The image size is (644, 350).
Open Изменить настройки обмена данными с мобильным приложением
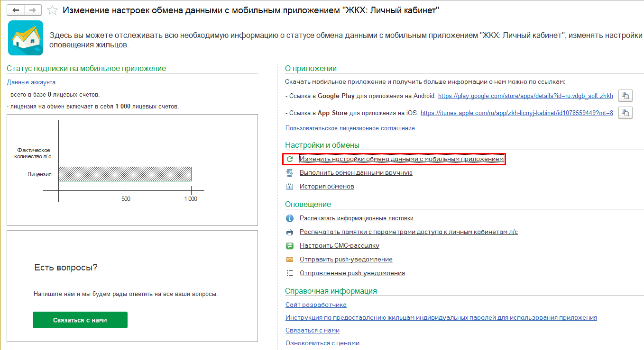point(402,159)
